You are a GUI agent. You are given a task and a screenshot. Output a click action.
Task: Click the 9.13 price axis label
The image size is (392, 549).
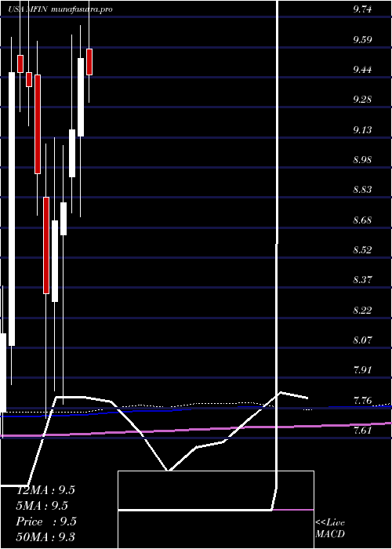362,130
